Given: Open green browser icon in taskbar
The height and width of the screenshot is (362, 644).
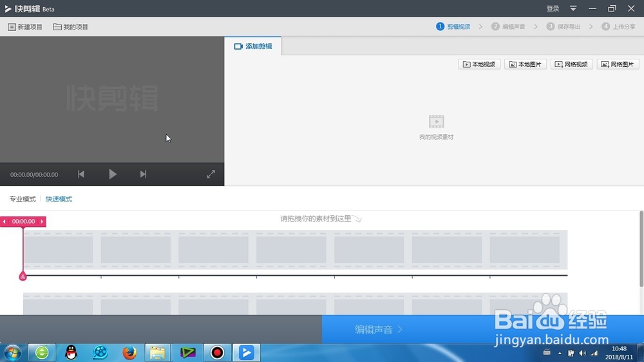Looking at the screenshot, I should pyautogui.click(x=41, y=352).
